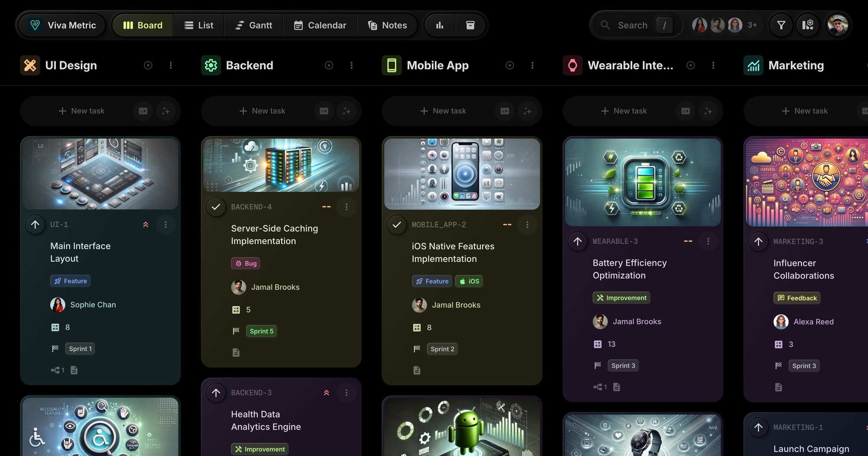The height and width of the screenshot is (456, 868).
Task: Open document icon on Server-Side Caching card
Action: (x=236, y=352)
